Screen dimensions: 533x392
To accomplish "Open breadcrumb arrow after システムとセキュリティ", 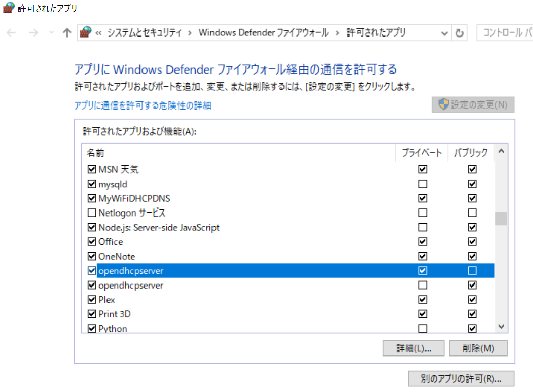I will click(x=190, y=33).
